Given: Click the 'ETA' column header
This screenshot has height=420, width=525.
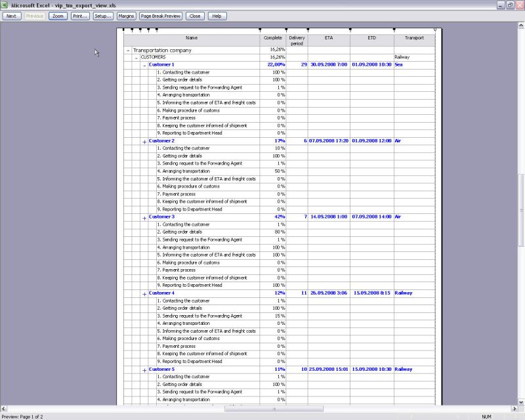Looking at the screenshot, I should pyautogui.click(x=329, y=38).
